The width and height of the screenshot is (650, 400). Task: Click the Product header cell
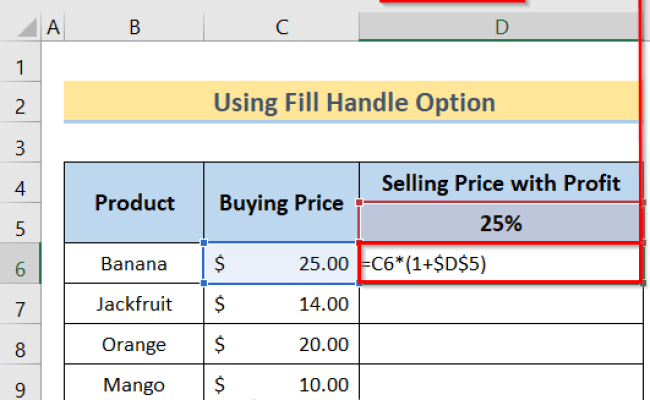(x=134, y=203)
